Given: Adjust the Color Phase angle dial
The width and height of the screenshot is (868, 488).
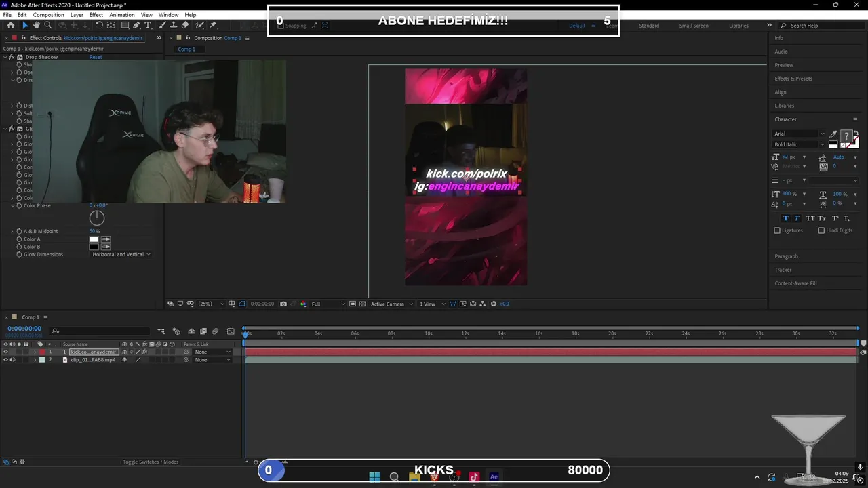Looking at the screenshot, I should point(97,218).
